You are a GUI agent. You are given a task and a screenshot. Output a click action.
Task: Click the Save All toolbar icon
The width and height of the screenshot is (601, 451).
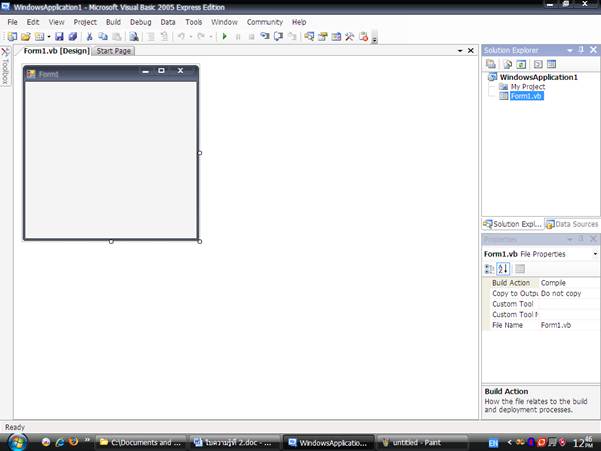pyautogui.click(x=72, y=36)
